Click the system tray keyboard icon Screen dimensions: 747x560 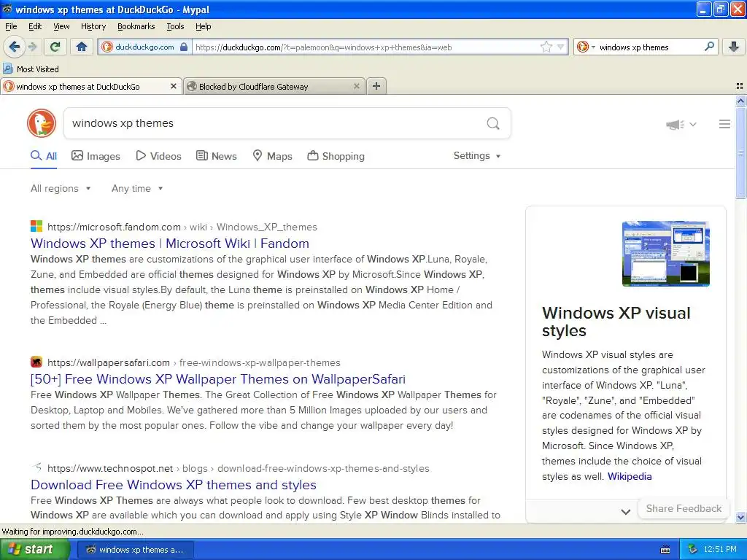(x=665, y=550)
